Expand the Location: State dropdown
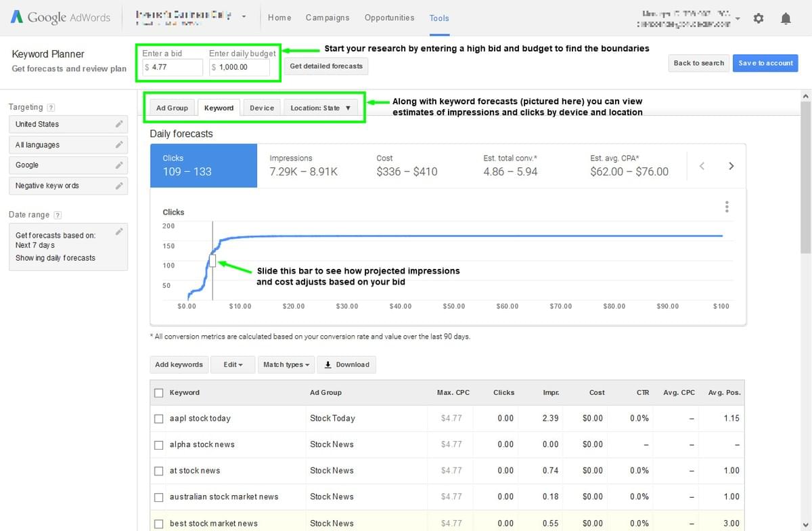 tap(321, 108)
